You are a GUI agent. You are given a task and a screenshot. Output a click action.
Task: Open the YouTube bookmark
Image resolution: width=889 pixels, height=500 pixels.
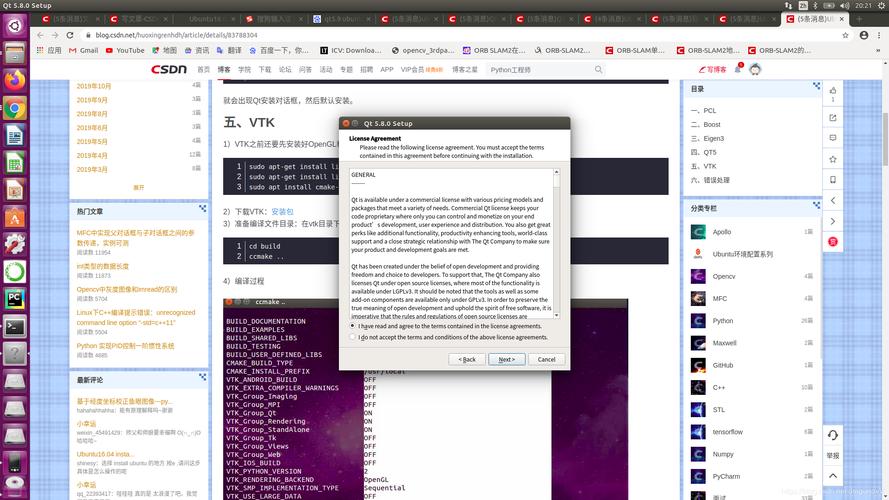coord(125,50)
